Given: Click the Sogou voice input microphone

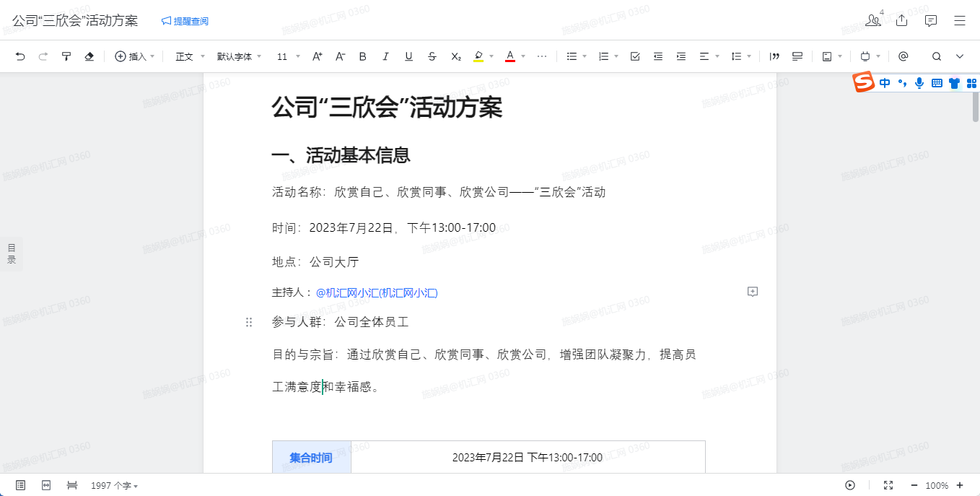Looking at the screenshot, I should [919, 83].
